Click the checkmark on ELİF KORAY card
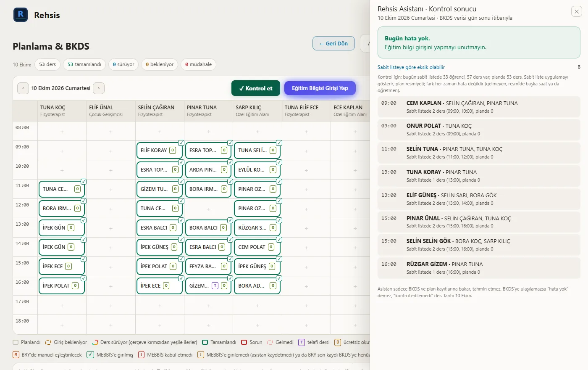Screen dimensions: 588x370 181,143
